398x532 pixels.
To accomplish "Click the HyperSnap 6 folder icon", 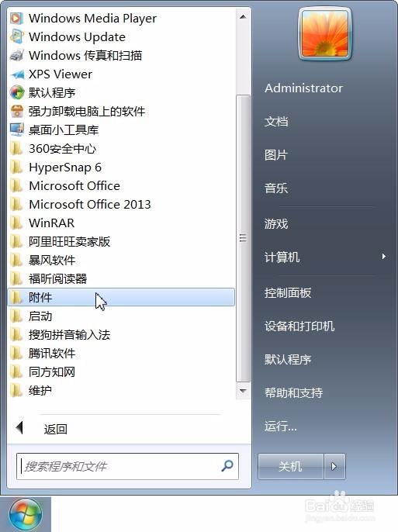I will (x=16, y=168).
